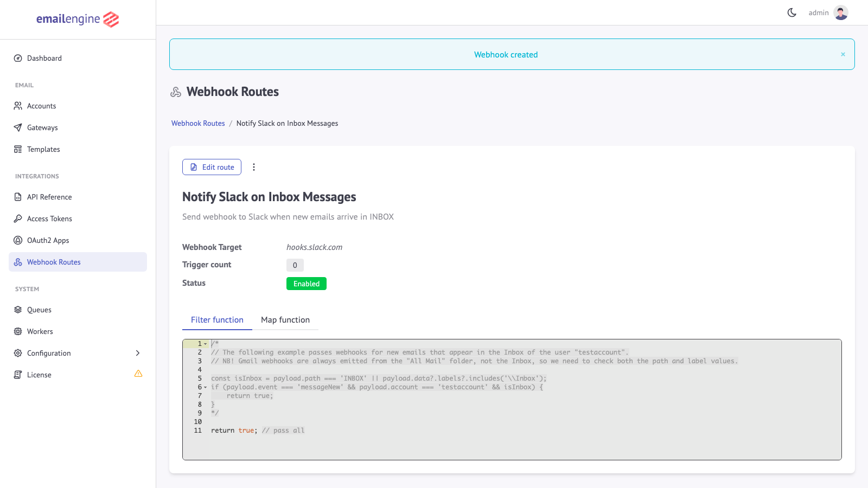The height and width of the screenshot is (488, 868).
Task: Dismiss the Webhook created alert
Action: click(x=843, y=54)
